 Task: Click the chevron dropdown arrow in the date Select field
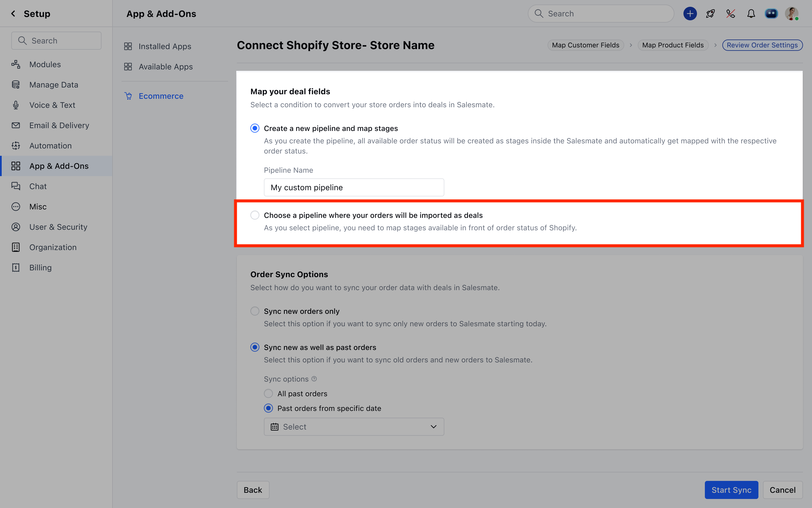tap(434, 427)
